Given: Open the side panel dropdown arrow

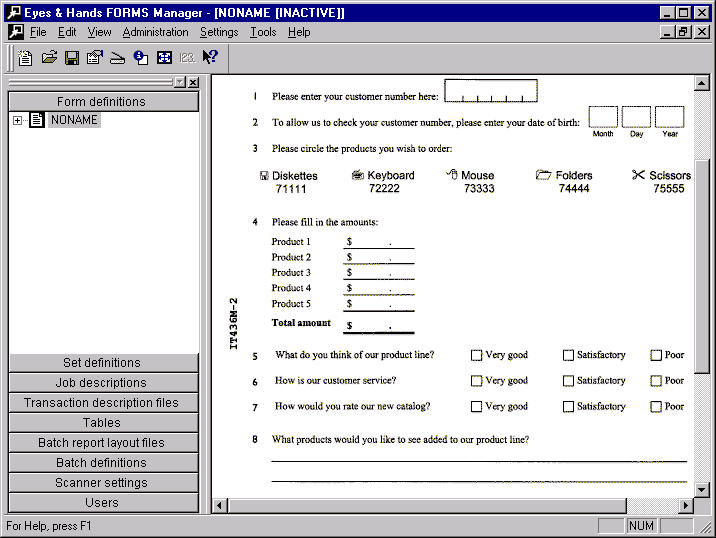Looking at the screenshot, I should click(x=179, y=83).
